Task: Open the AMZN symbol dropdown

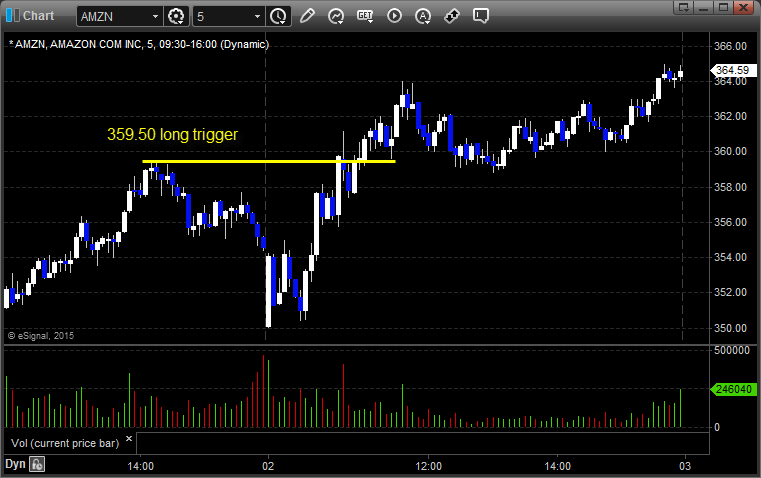Action: 155,16
